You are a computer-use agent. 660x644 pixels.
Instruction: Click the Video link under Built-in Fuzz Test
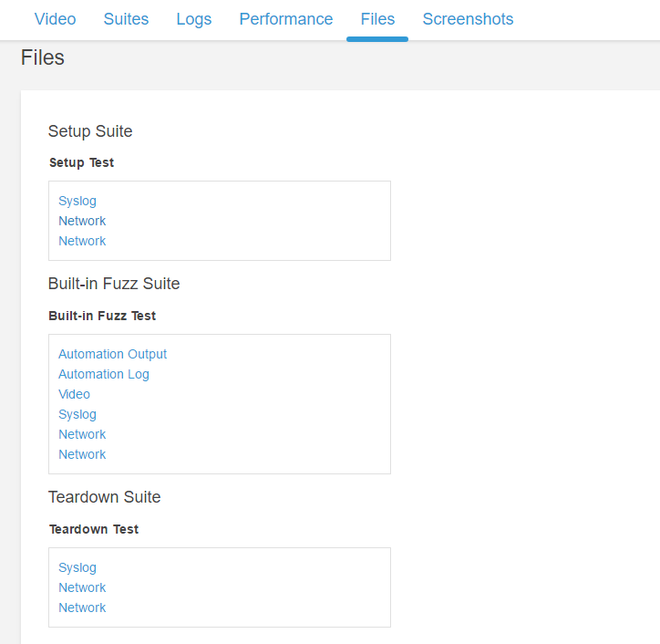[74, 394]
